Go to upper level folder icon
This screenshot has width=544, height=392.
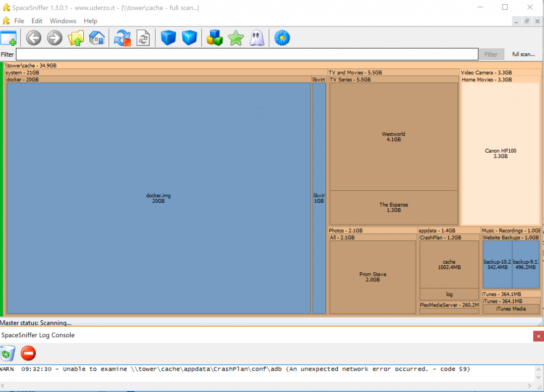point(76,38)
